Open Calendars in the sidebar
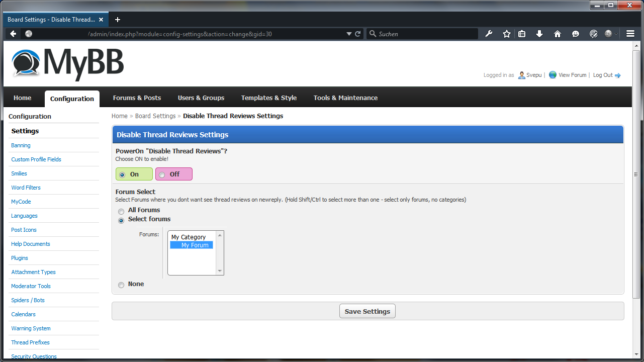The image size is (644, 362). 23,314
